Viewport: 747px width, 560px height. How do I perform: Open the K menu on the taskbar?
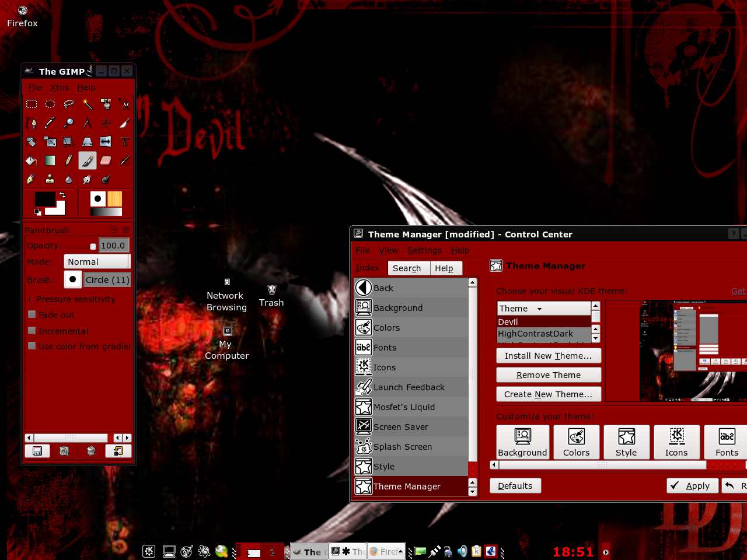pos(149,551)
